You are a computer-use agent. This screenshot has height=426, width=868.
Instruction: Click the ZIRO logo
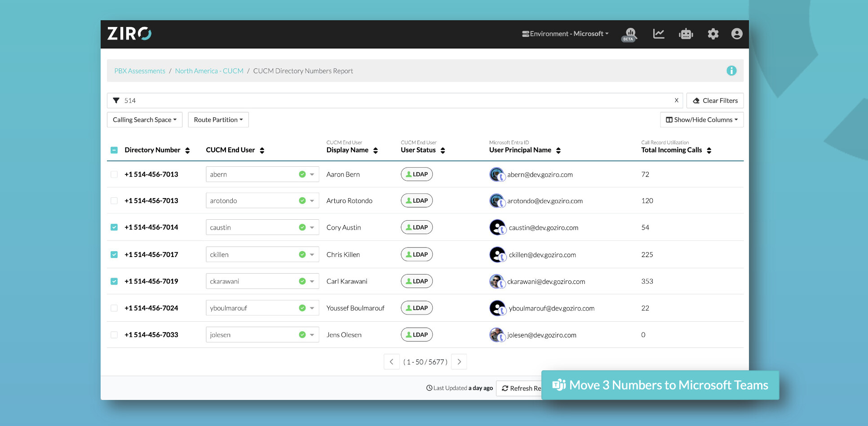[x=129, y=34]
